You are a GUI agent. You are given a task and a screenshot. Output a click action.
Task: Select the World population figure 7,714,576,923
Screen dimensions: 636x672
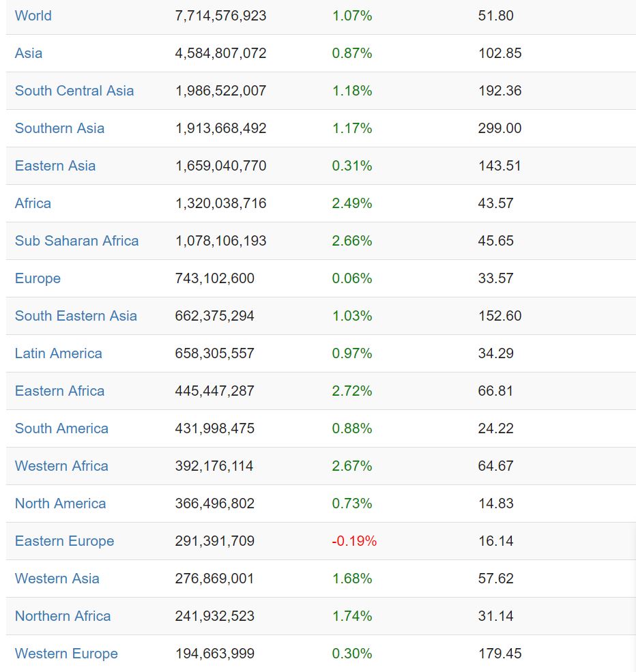pos(220,16)
